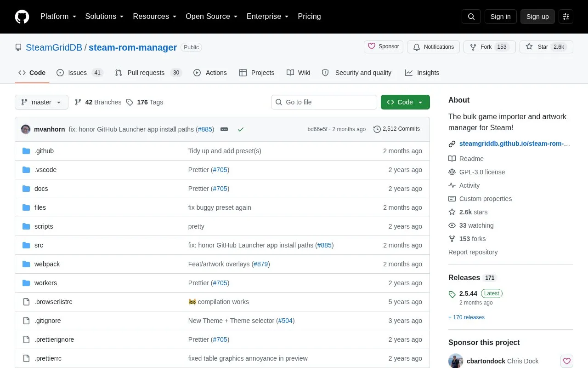Viewport: 588px width, 368px height.
Task: Click the search magnifier icon
Action: (471, 17)
